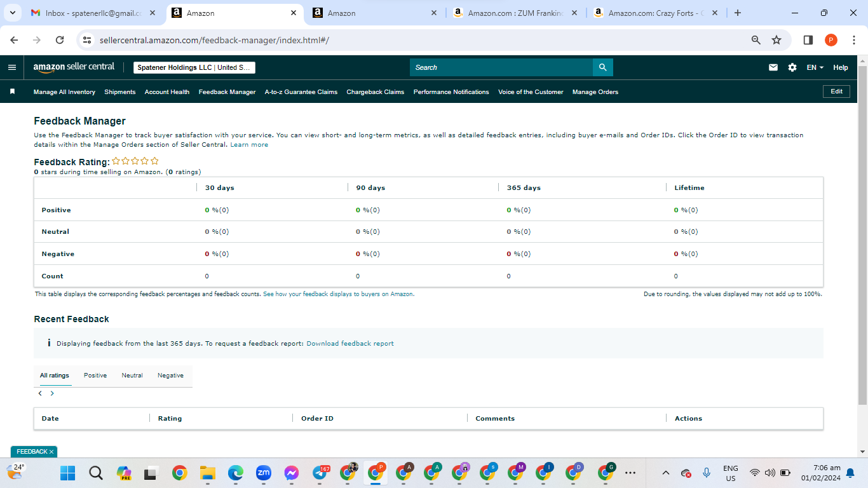This screenshot has height=488, width=868.
Task: Open Windows taskbar search
Action: click(x=96, y=473)
